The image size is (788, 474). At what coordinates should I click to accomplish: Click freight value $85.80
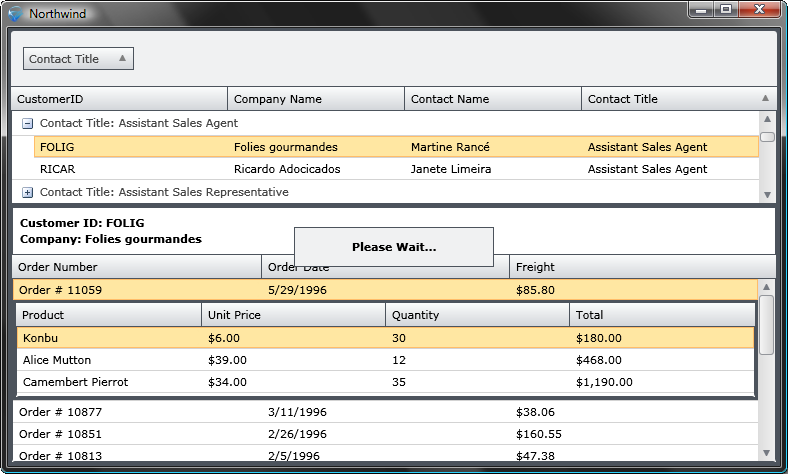coord(535,290)
